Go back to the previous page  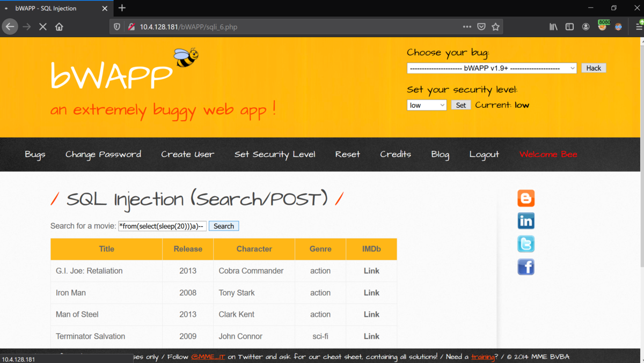click(x=10, y=27)
